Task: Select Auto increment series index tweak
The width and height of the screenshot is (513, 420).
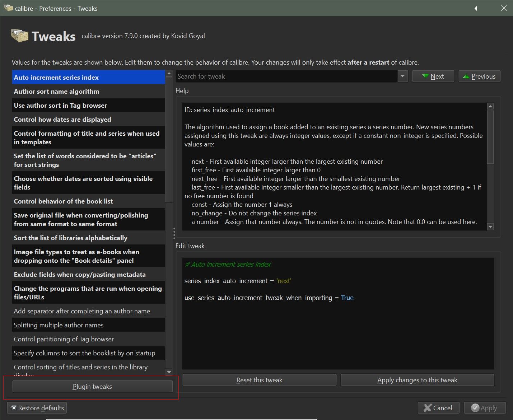Action: 89,77
